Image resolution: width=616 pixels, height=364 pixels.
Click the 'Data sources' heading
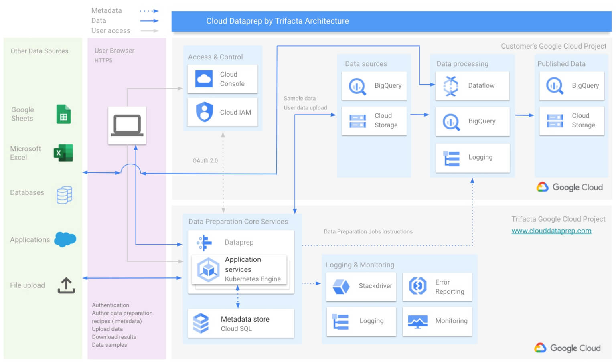(x=366, y=64)
